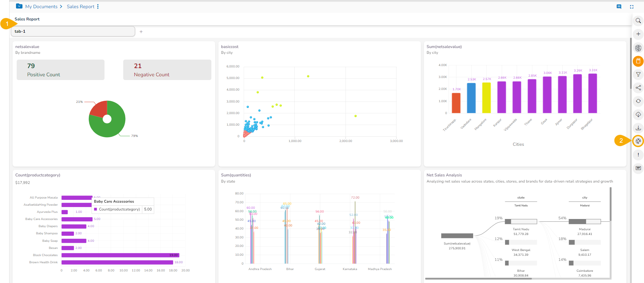Open the filter funnel icon
644x283 pixels.
tap(638, 75)
